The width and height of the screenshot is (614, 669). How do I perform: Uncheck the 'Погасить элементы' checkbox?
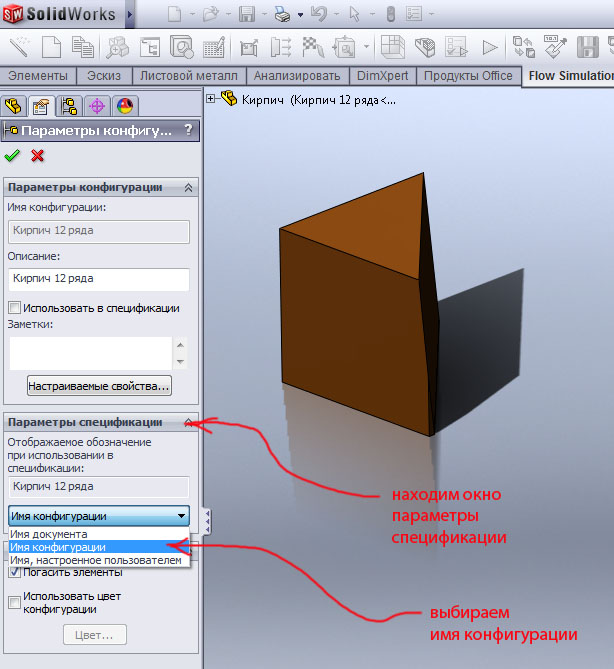coord(14,572)
